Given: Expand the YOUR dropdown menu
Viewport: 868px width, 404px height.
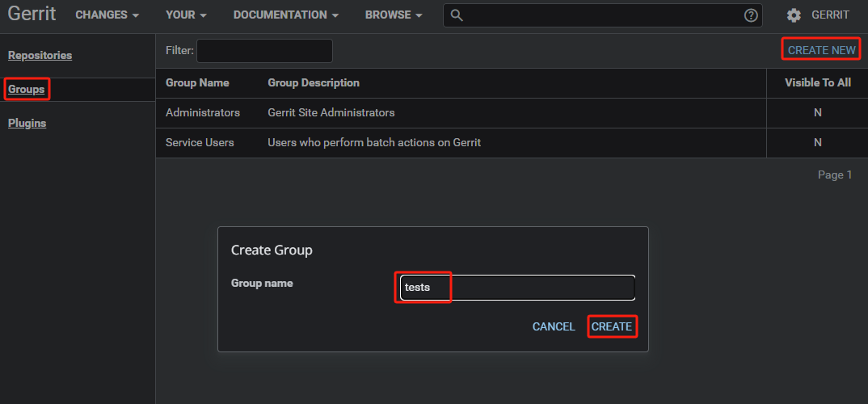Looking at the screenshot, I should coord(186,15).
